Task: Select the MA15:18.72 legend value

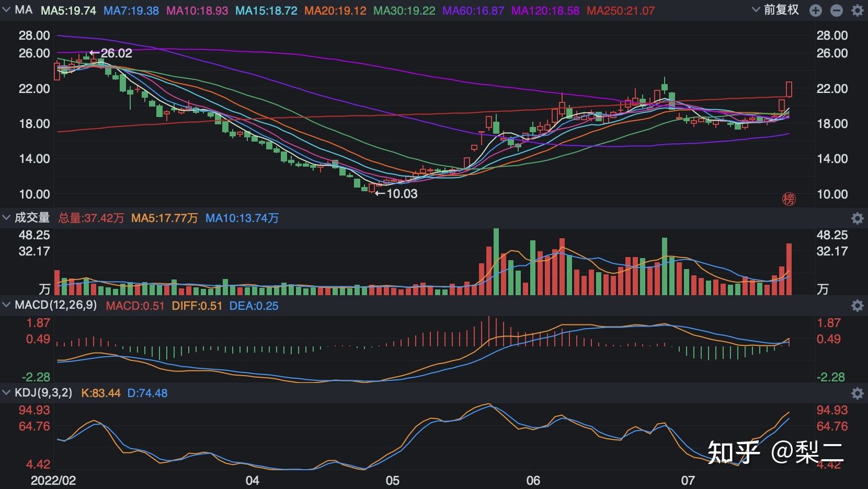Action: click(x=266, y=10)
